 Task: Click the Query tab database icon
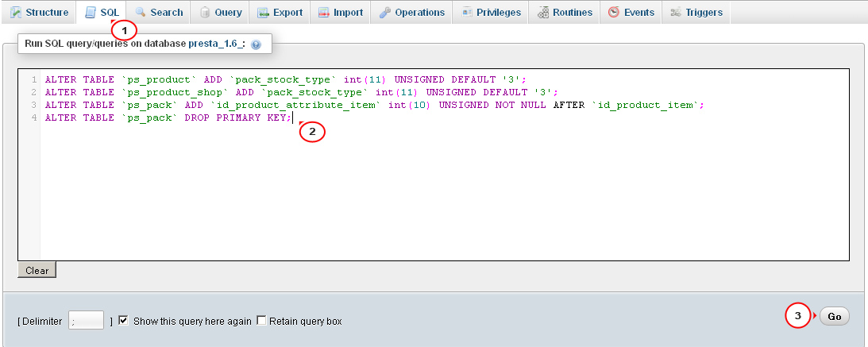point(205,12)
